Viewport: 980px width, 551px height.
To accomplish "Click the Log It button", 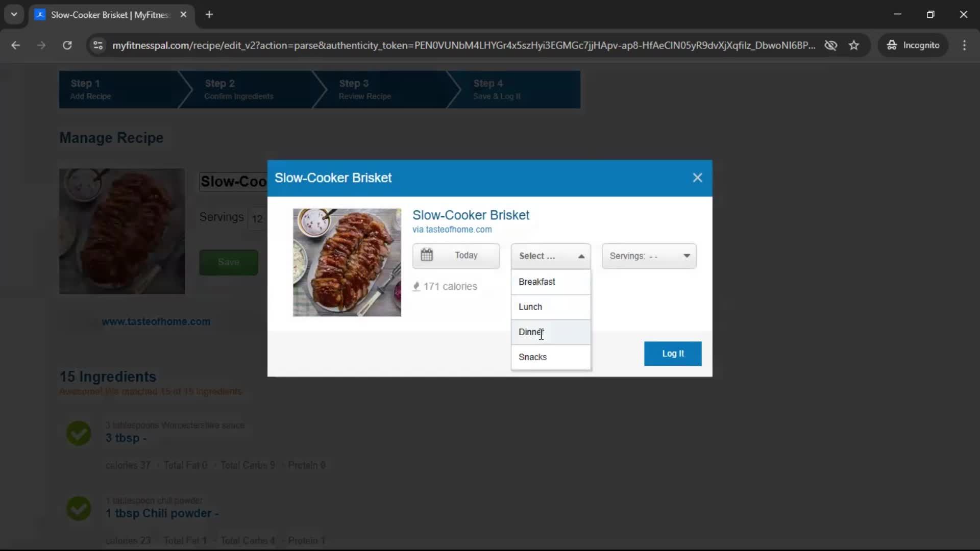I will coord(673,354).
